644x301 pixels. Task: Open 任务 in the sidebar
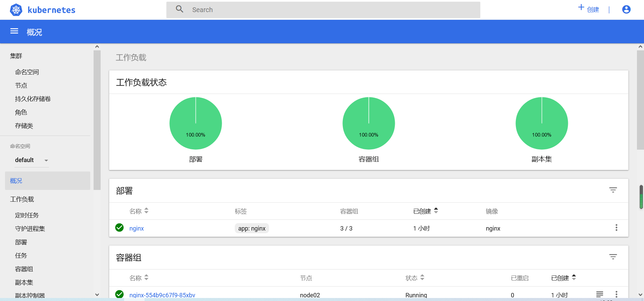[21, 256]
